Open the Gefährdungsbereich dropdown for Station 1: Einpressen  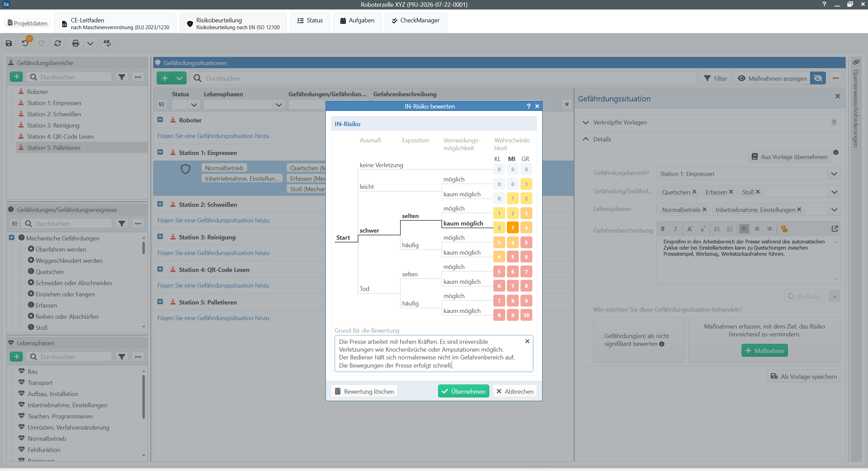pos(834,174)
